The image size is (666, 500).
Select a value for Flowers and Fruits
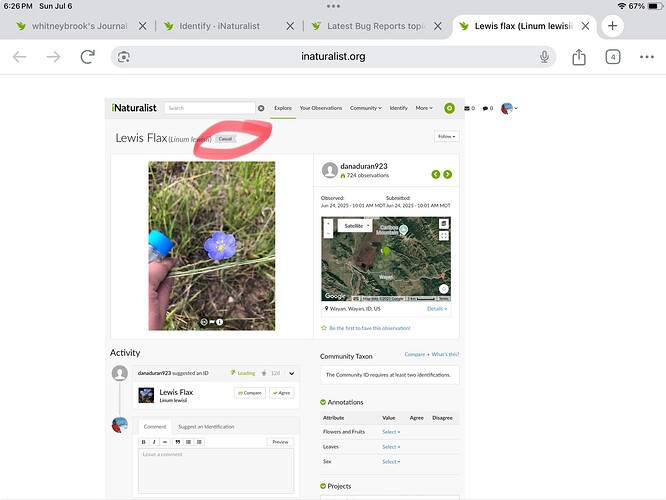[x=391, y=432]
